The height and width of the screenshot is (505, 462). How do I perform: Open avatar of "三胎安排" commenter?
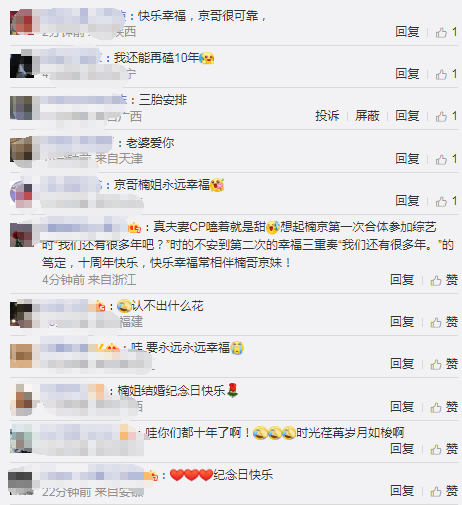coord(22,108)
